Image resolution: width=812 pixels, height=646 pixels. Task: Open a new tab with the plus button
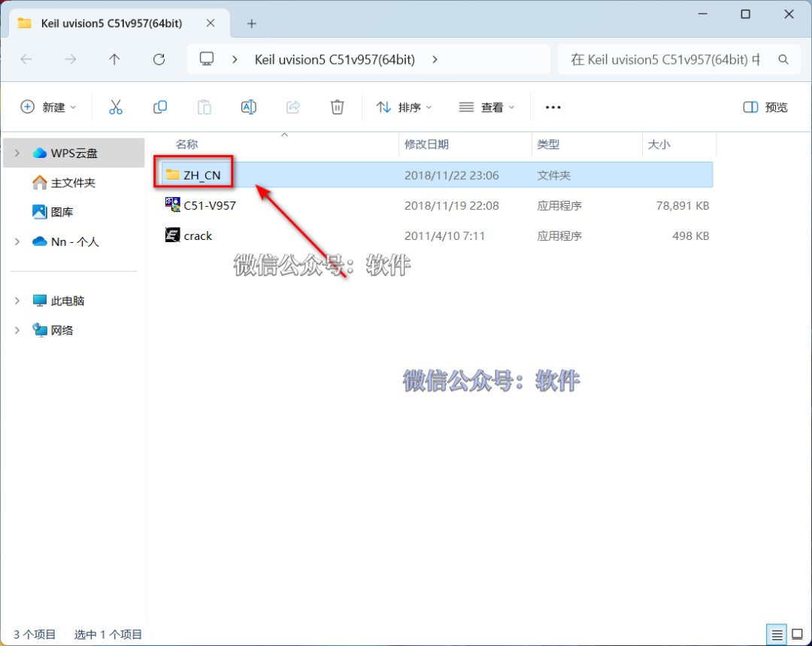pyautogui.click(x=251, y=23)
